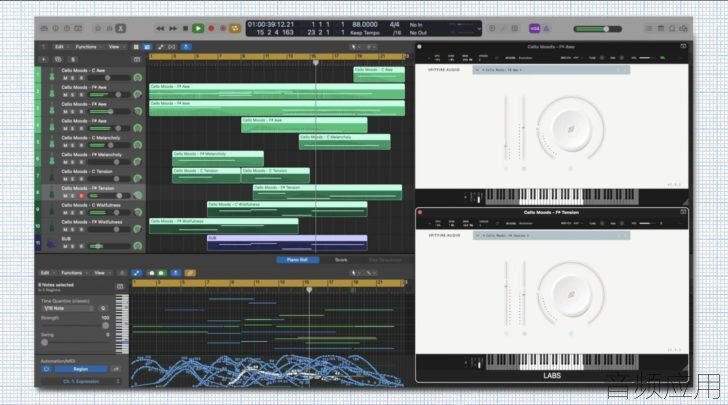Switch to the Piano Roll tab

pyautogui.click(x=297, y=260)
